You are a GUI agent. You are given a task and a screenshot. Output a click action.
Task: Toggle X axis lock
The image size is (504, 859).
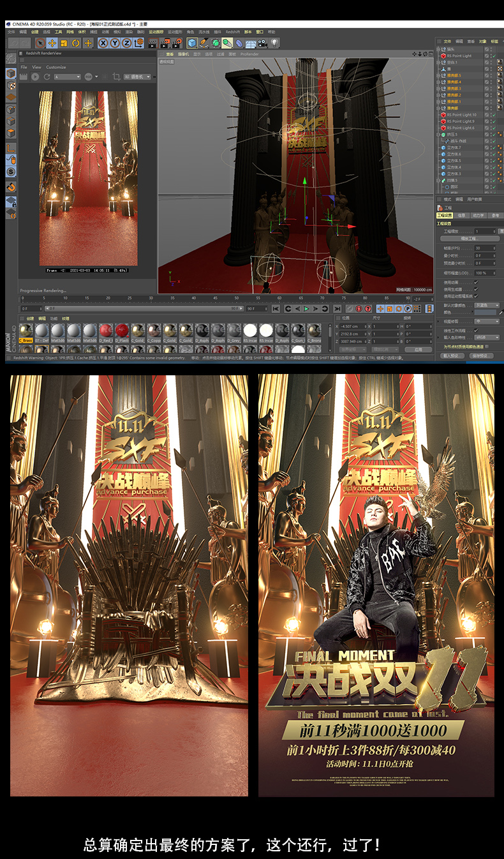tap(103, 43)
